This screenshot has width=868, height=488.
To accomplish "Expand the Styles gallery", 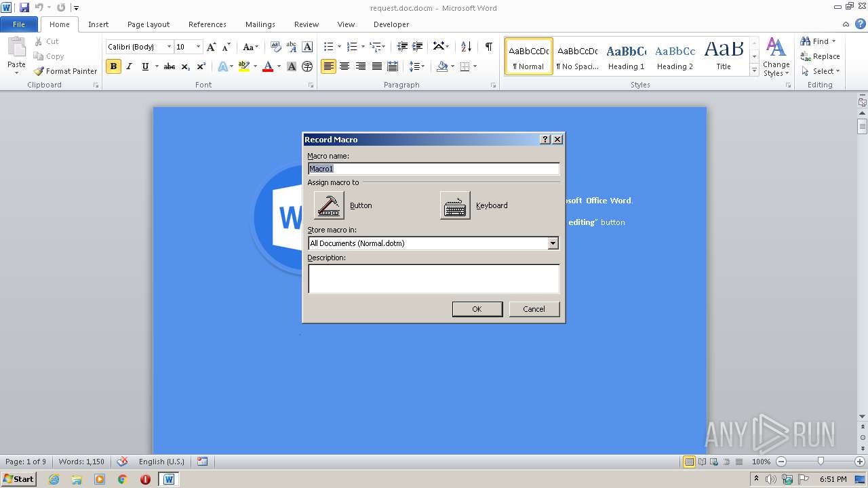I will tap(754, 70).
